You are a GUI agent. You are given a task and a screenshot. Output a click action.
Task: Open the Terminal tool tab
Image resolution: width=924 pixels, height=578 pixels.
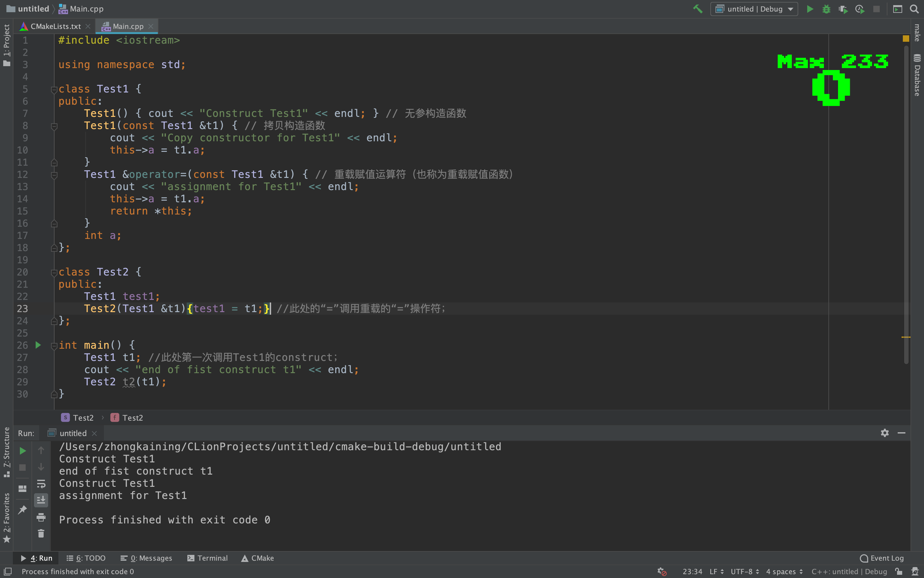click(207, 558)
